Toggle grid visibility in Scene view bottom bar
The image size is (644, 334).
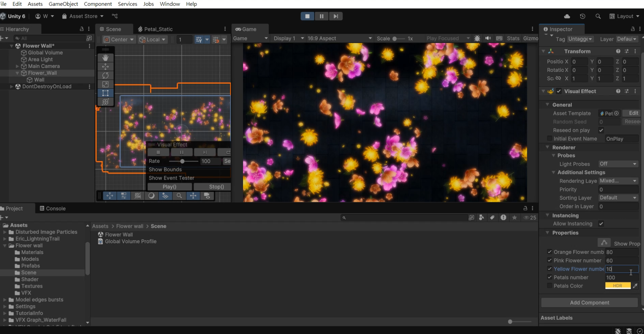[138, 196]
